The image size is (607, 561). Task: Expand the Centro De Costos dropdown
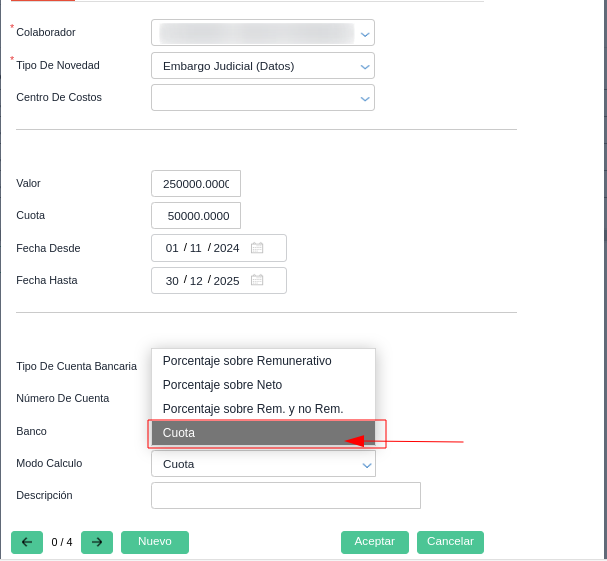[x=365, y=98]
